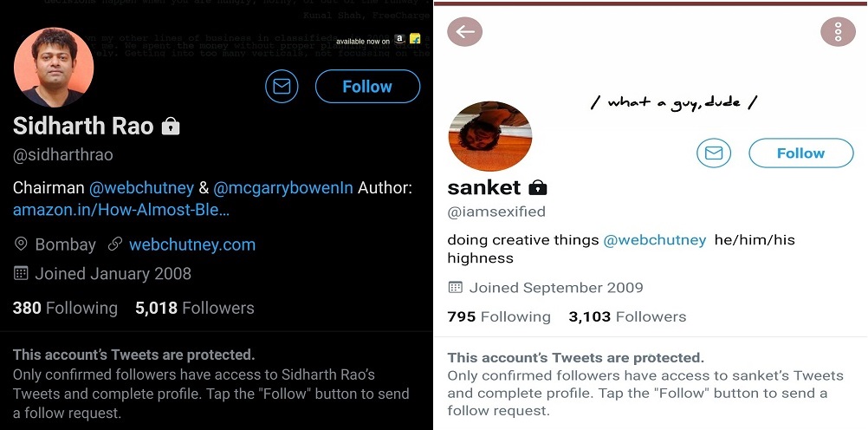Click the lock icon beside Sidharth Rao

(171, 127)
